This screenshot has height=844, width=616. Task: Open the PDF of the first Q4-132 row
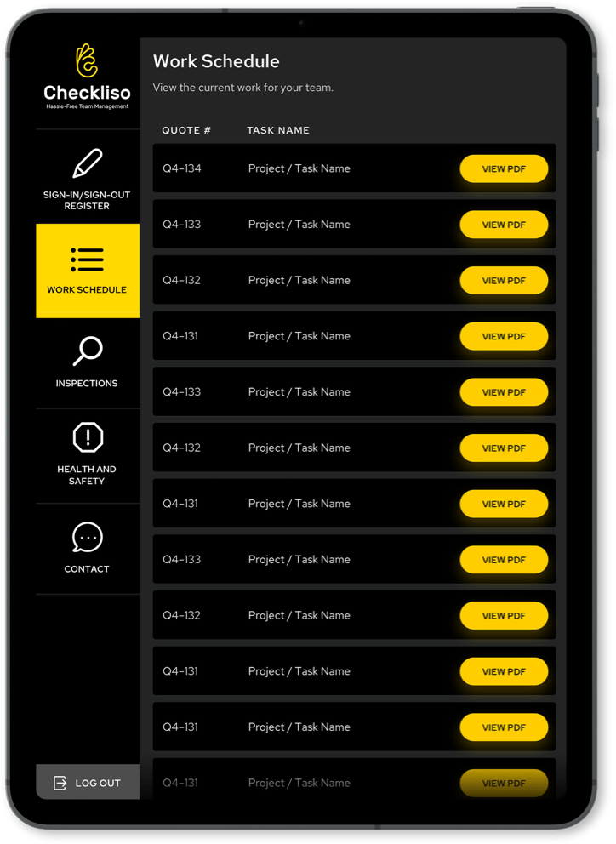coord(504,281)
